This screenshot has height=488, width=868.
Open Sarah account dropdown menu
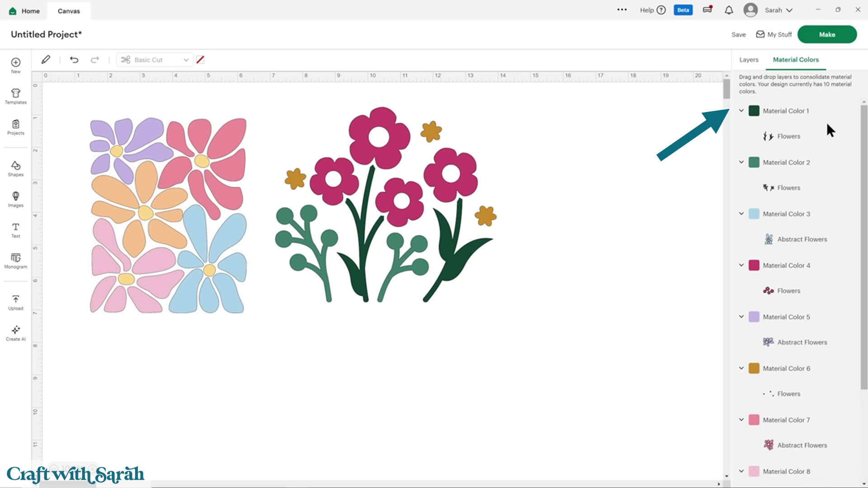(x=778, y=10)
